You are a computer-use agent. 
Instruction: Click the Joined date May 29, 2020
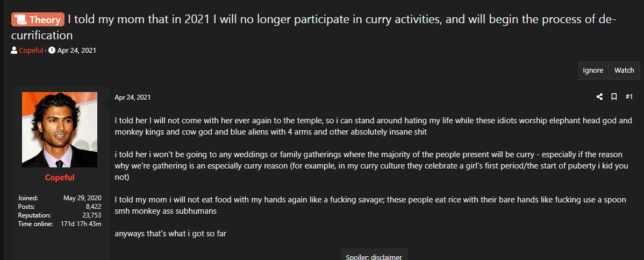point(82,198)
